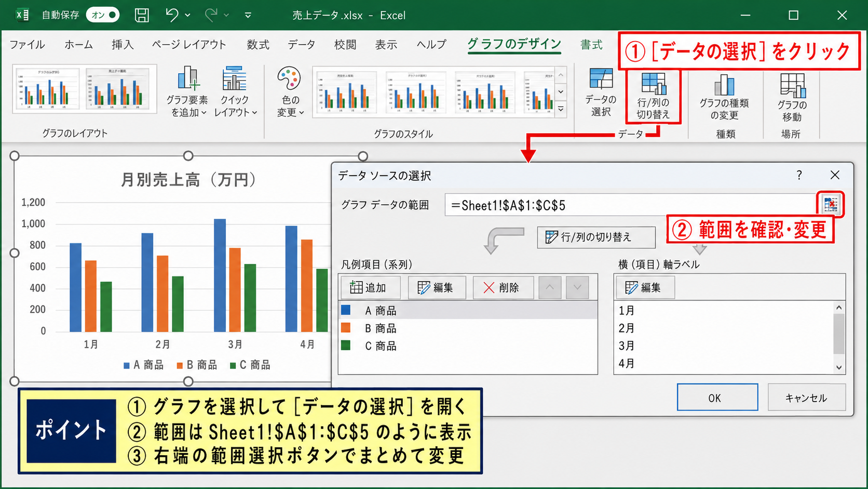Screen dimensions: 868x489
Task: Click 編集 button for legend series
Action: pos(436,287)
